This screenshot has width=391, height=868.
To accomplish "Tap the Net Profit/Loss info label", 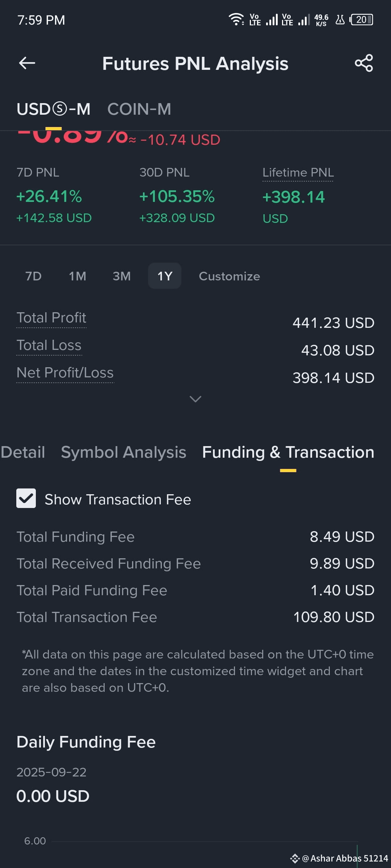I will [x=65, y=373].
